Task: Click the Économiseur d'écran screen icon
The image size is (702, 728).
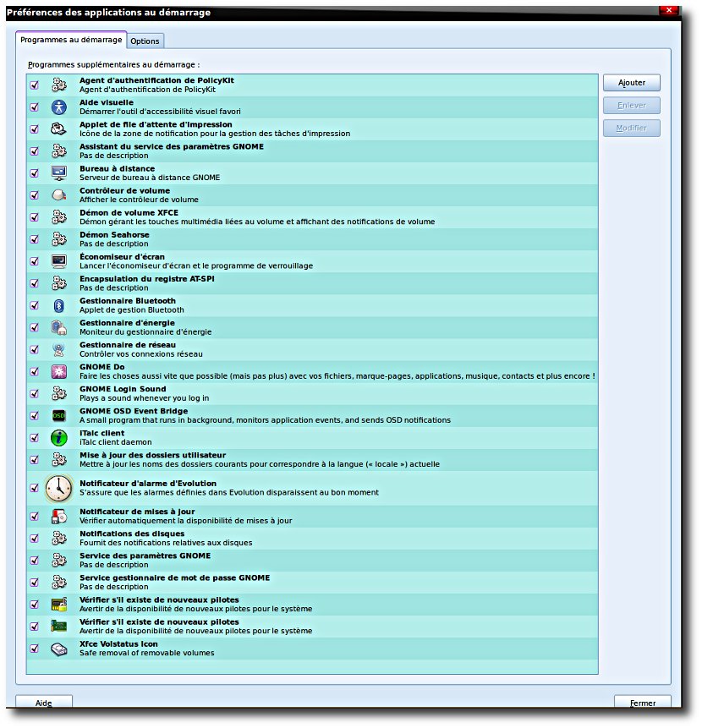Action: tap(59, 261)
